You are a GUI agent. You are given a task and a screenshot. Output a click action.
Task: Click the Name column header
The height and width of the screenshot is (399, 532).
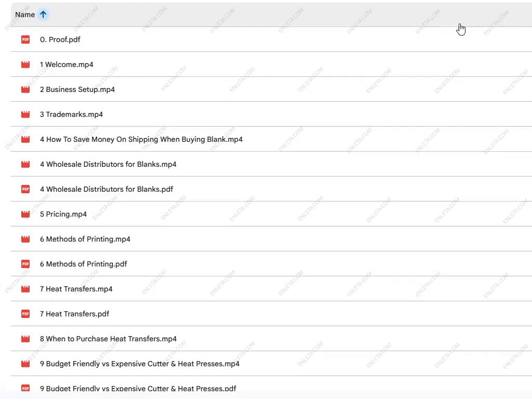click(x=25, y=15)
